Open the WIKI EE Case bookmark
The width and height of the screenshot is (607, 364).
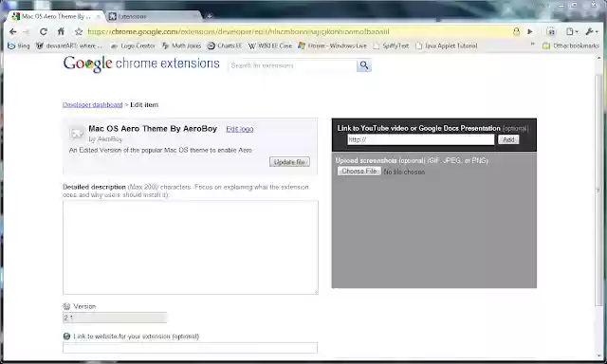click(270, 45)
